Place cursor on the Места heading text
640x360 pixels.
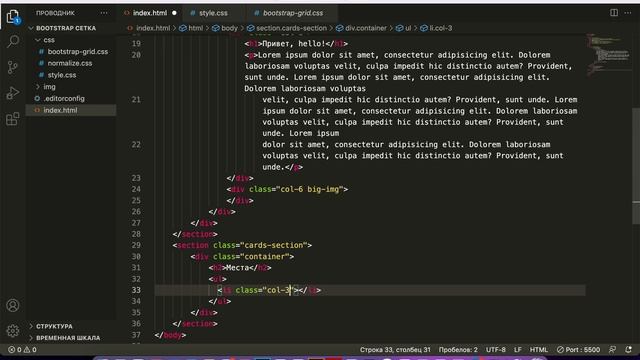tap(237, 268)
